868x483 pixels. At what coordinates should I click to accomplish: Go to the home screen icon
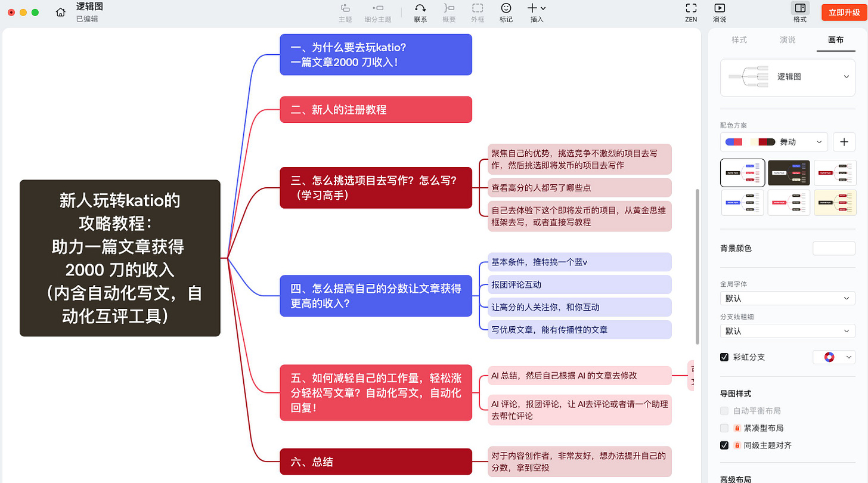[61, 12]
